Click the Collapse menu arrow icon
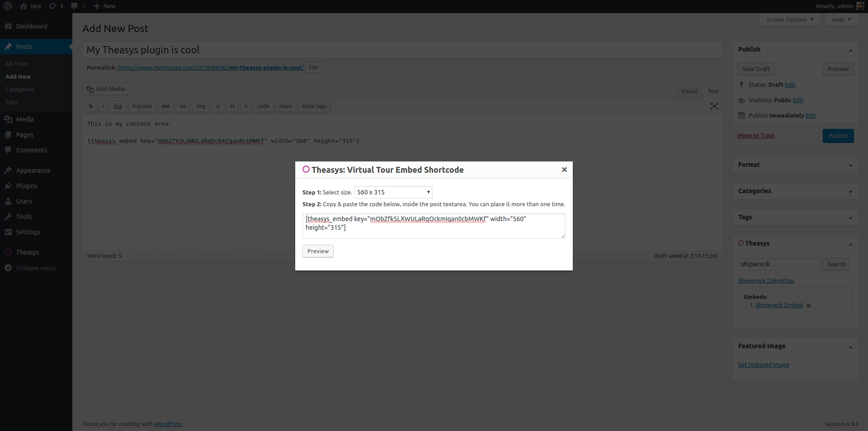 8,268
